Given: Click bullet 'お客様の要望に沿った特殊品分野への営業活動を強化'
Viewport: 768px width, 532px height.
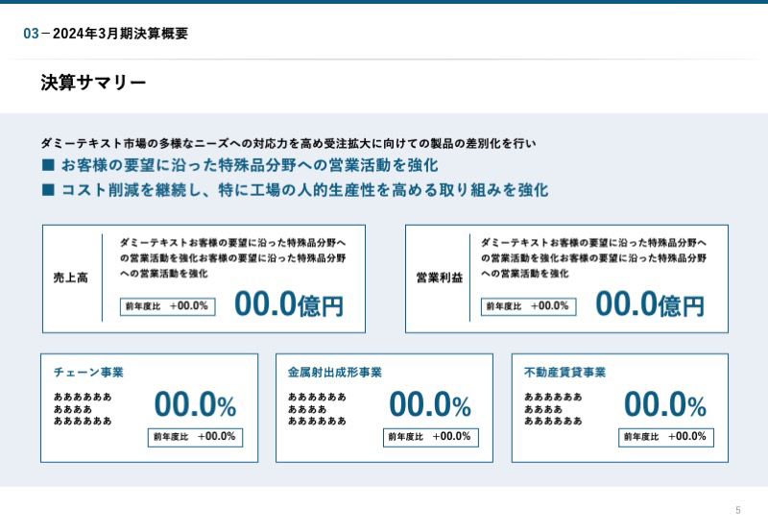Looking at the screenshot, I should pos(240,165).
